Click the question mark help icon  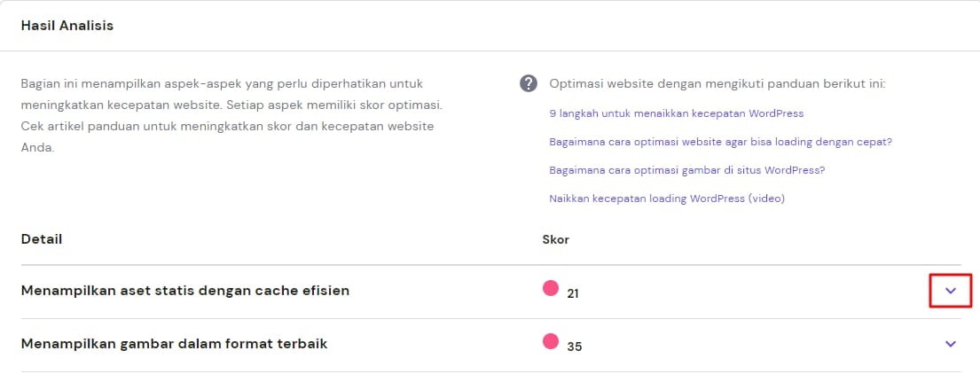click(x=529, y=84)
